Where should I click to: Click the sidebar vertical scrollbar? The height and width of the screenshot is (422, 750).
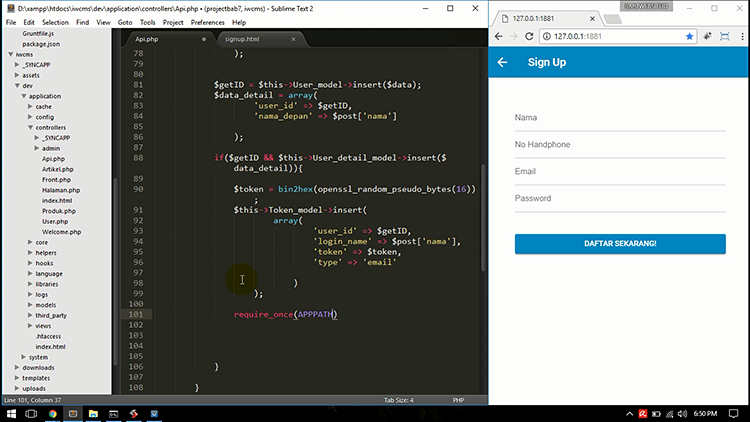115,273
